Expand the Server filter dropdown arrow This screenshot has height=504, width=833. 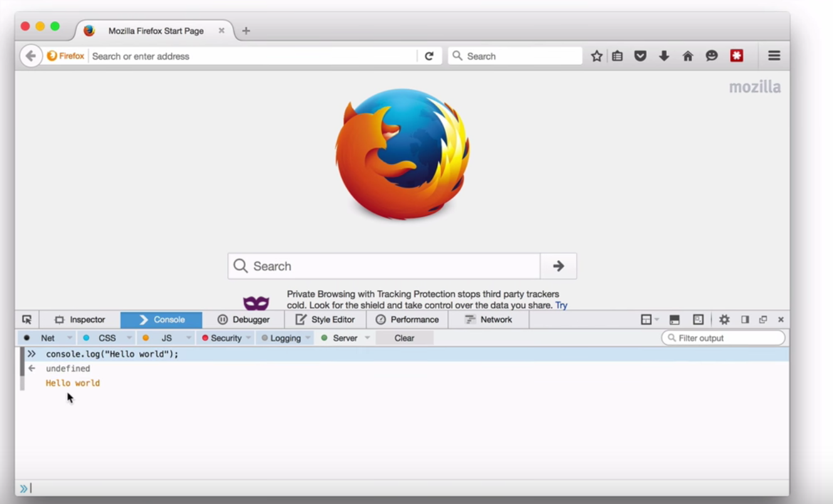point(368,338)
